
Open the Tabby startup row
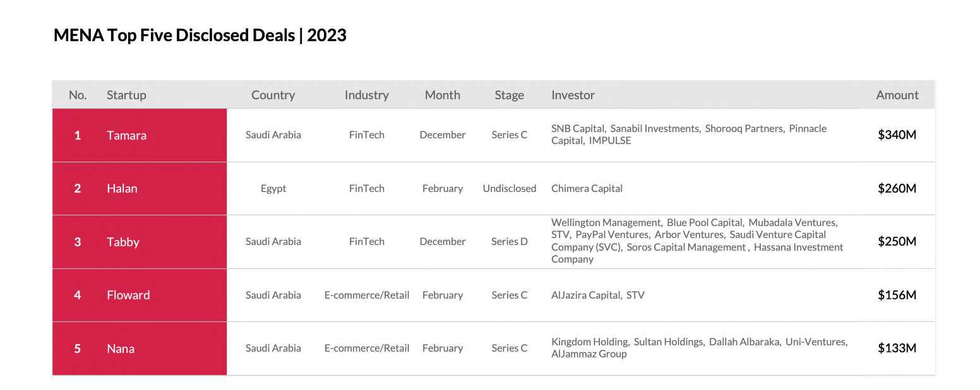tap(123, 242)
